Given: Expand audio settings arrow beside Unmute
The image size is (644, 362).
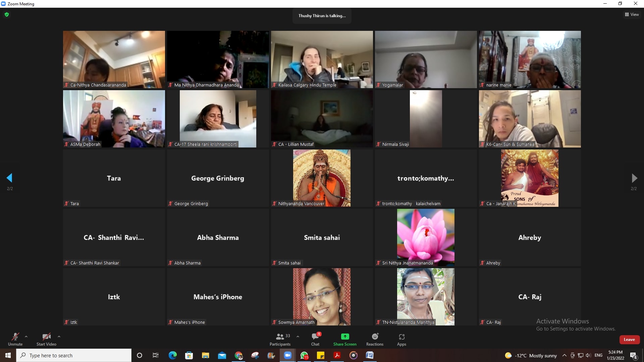Looking at the screenshot, I should [26, 337].
